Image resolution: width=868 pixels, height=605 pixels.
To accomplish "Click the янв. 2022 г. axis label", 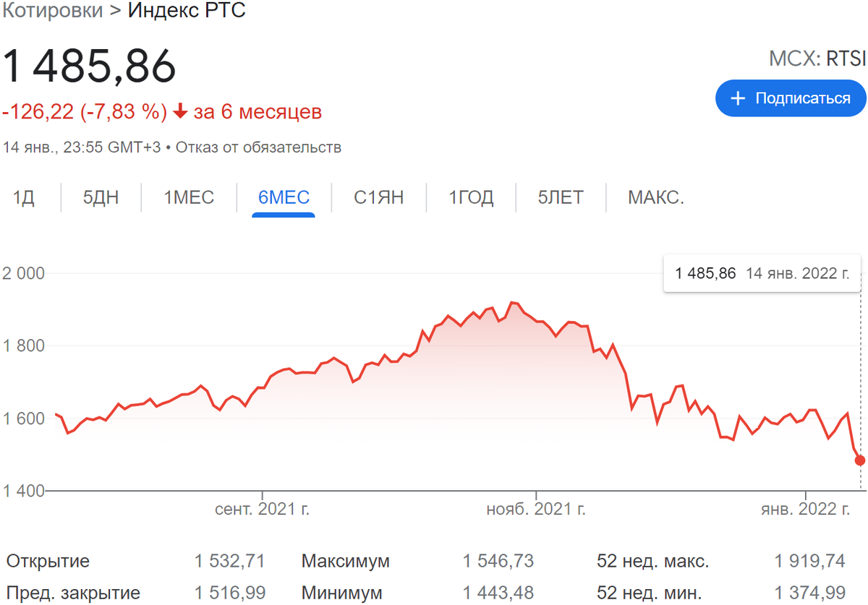I will (x=805, y=510).
